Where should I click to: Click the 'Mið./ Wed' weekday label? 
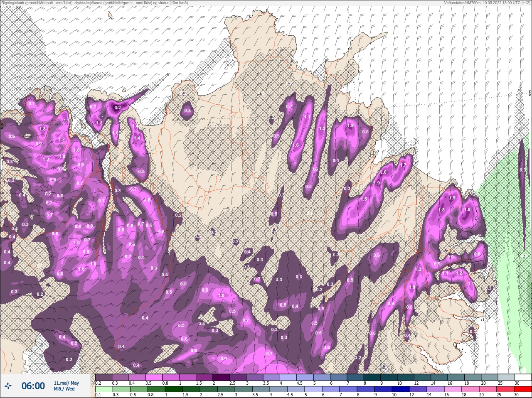[x=64, y=389]
